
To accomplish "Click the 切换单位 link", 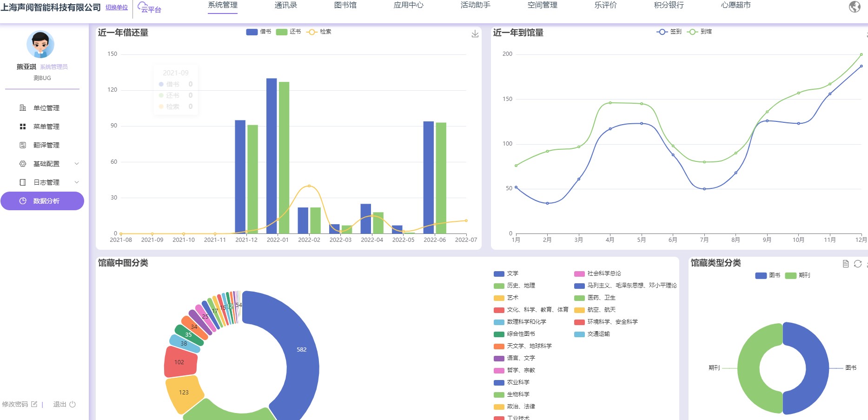I will 117,7.
